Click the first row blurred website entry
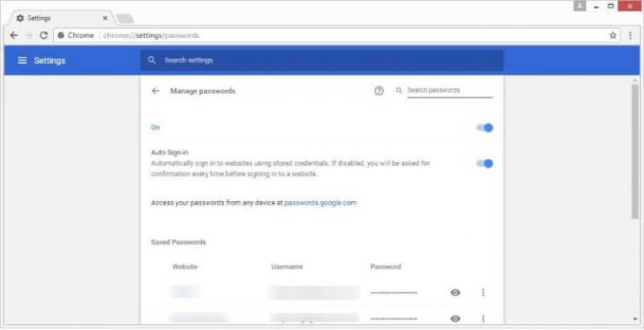644x330 pixels. coord(186,292)
